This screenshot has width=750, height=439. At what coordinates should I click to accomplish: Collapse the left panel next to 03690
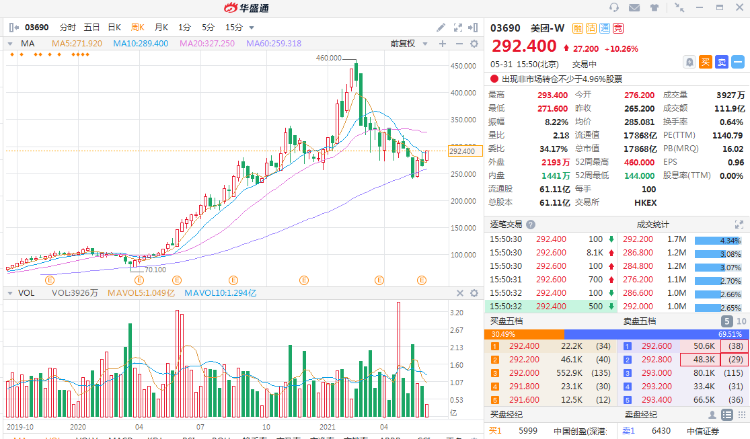(x=14, y=28)
